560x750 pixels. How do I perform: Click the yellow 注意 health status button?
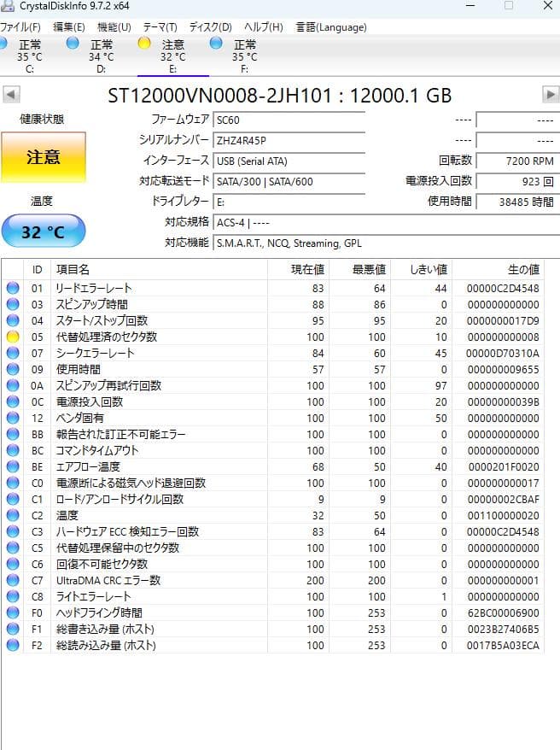pyautogui.click(x=44, y=157)
